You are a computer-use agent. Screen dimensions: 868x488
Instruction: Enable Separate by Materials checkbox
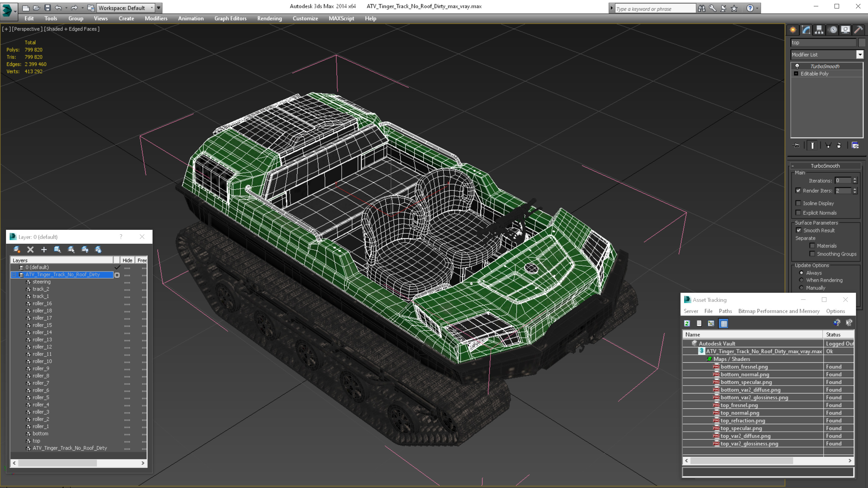pos(812,246)
